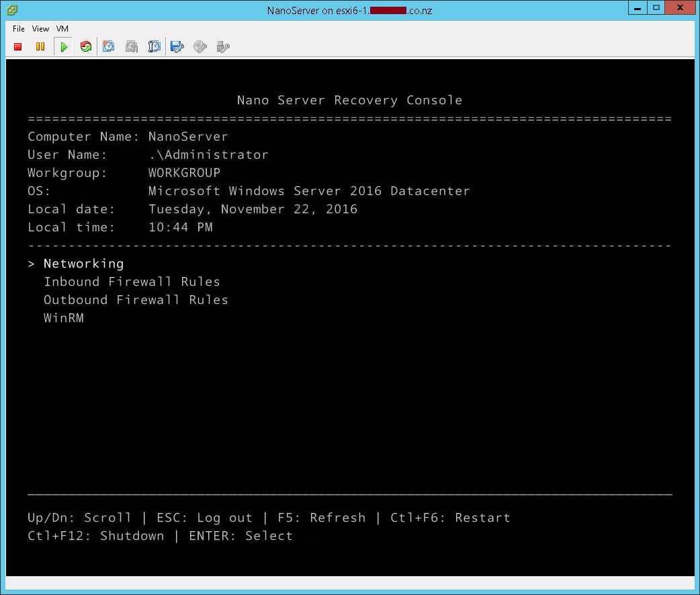The image size is (700, 595).
Task: Open the VM menu
Action: coord(62,29)
